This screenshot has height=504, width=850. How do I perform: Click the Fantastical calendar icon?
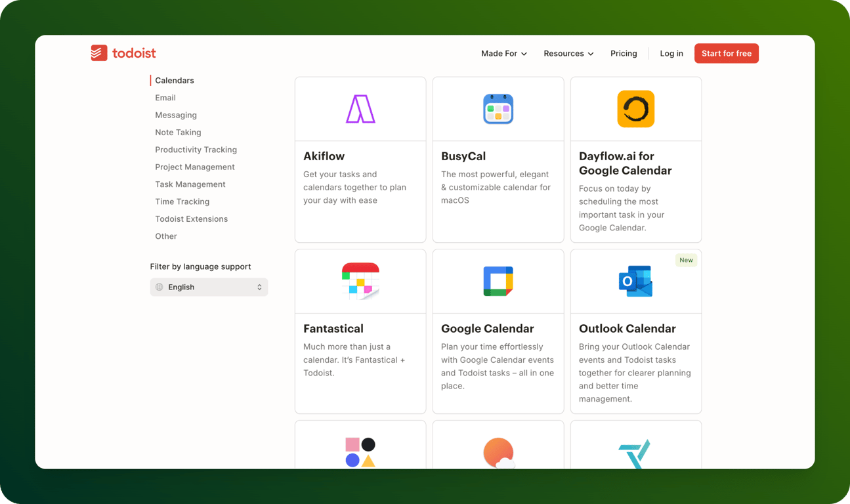coord(360,280)
